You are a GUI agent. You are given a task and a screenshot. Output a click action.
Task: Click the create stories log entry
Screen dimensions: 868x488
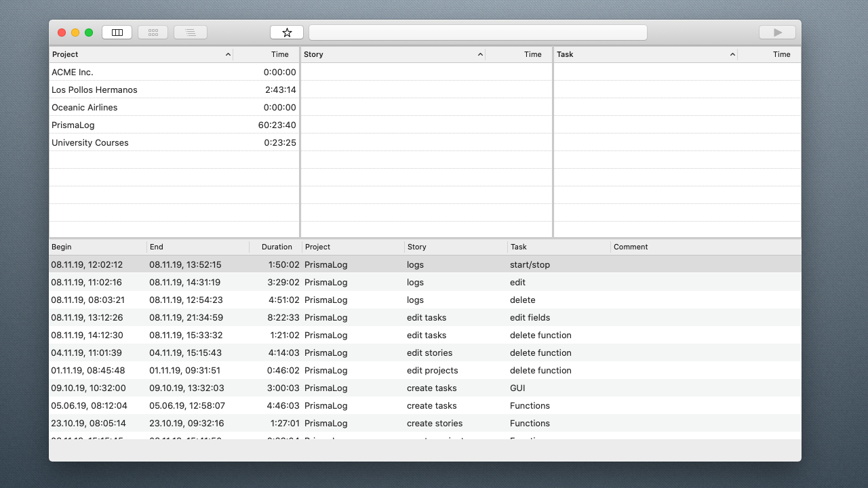point(425,423)
